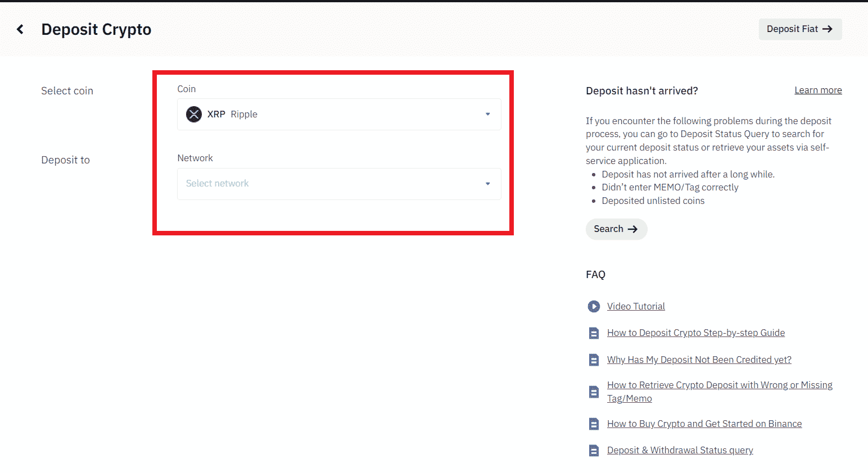
Task: Open Why Has My Deposit Not Been Credited
Action: click(699, 360)
